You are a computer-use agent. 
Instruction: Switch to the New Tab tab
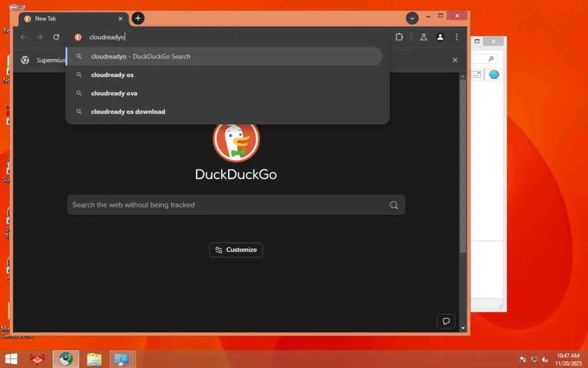73,19
